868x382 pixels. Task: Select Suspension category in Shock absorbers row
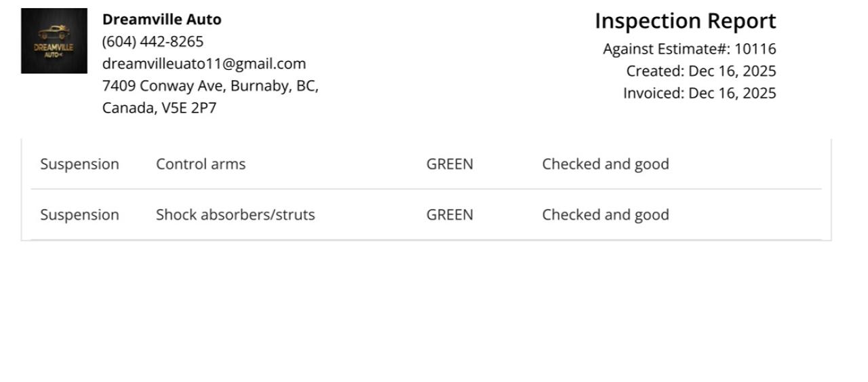(x=79, y=215)
